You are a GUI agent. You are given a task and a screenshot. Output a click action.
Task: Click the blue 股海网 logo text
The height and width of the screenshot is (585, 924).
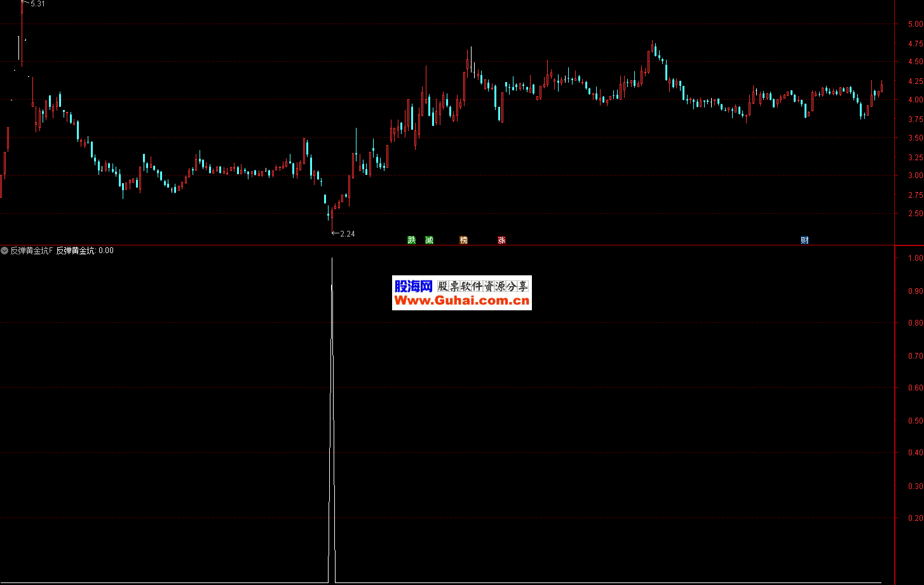pyautogui.click(x=413, y=286)
